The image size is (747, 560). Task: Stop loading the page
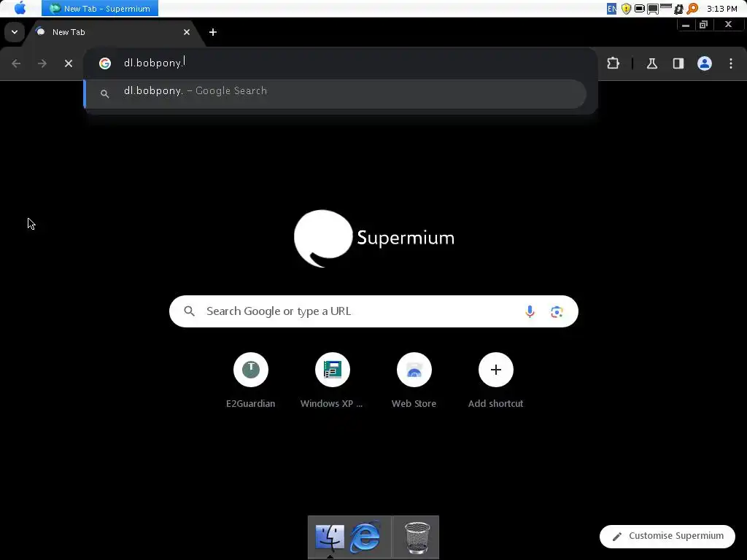[x=69, y=63]
